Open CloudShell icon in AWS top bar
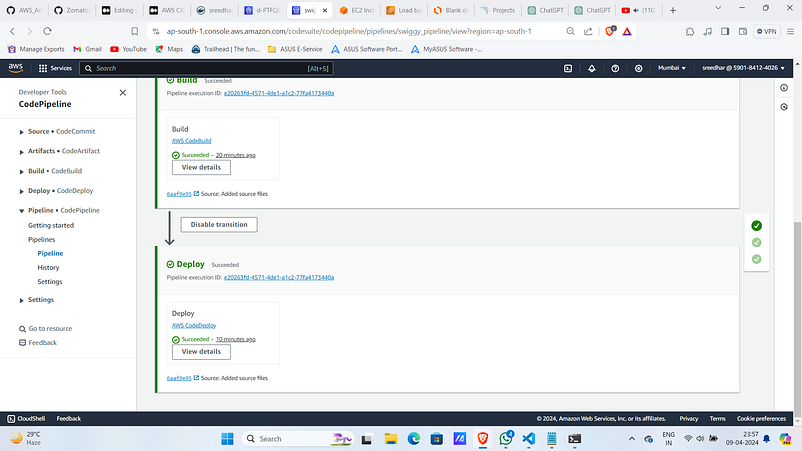Screen dimensions: 802x451 pyautogui.click(x=568, y=68)
